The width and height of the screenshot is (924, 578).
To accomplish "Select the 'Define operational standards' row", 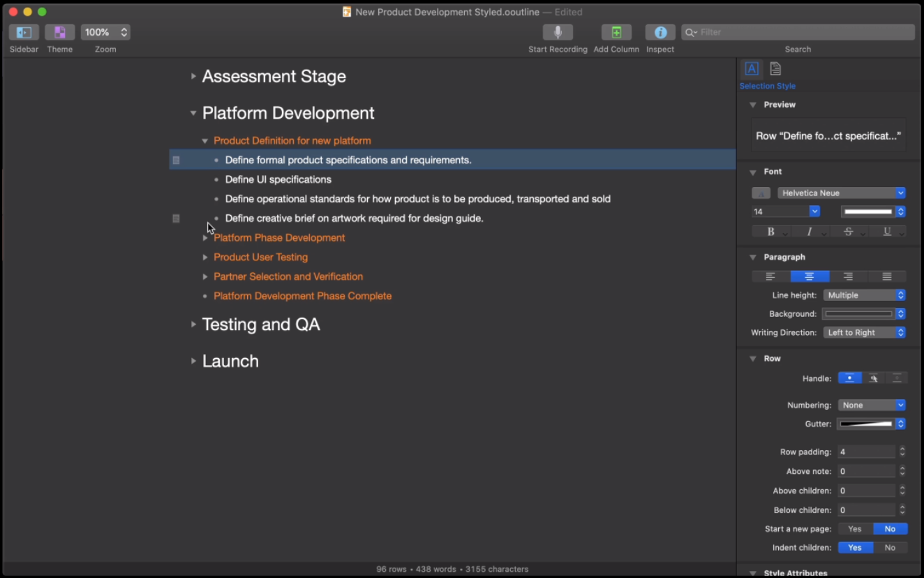I will [452, 199].
